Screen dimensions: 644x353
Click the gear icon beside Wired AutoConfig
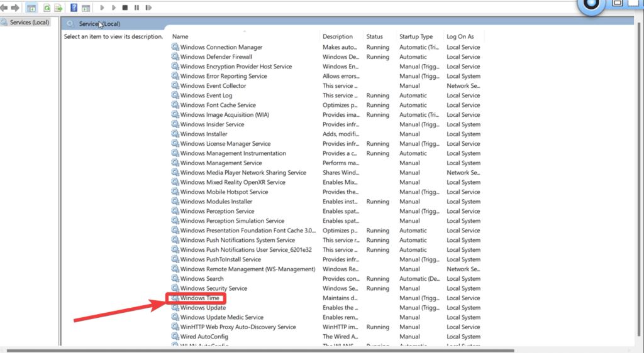[x=175, y=336]
